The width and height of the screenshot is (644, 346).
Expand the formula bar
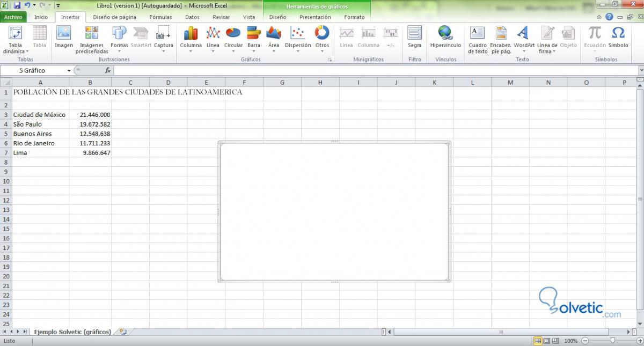tap(641, 71)
